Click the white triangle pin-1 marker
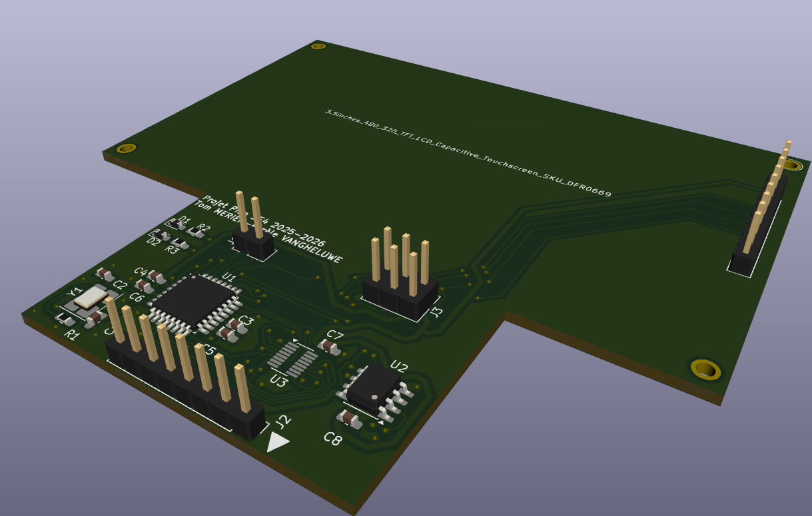Screen dimensions: 812x516 click(277, 441)
